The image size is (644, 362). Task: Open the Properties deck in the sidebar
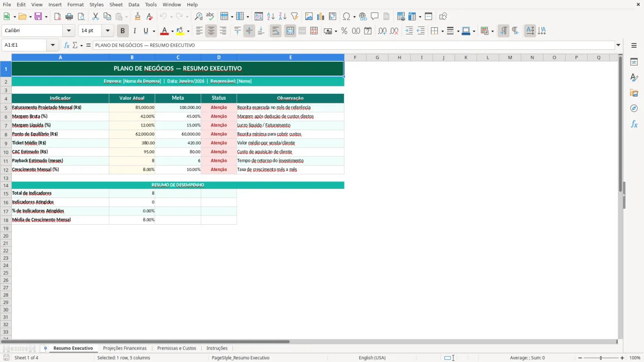coord(634,62)
